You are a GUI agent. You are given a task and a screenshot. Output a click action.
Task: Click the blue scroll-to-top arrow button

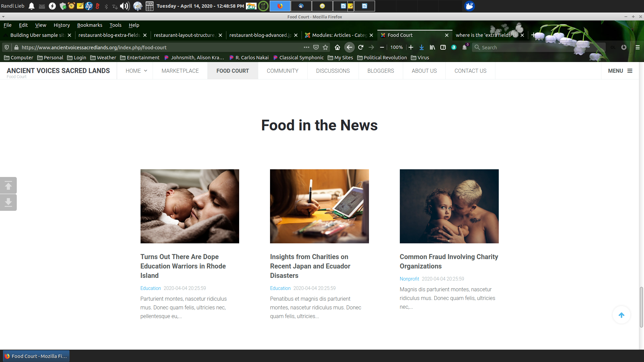tap(621, 315)
